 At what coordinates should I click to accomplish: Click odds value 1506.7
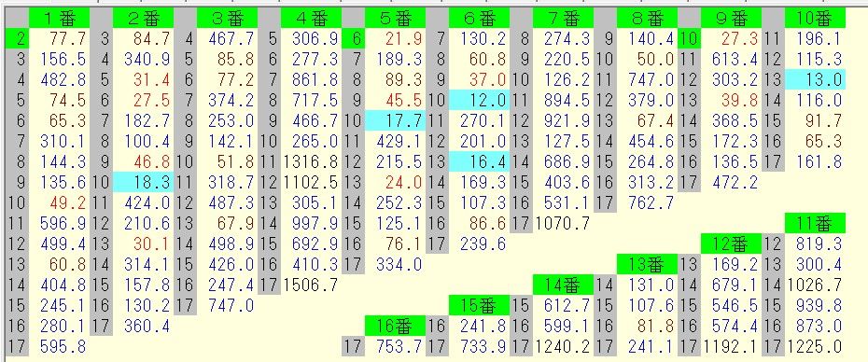310,285
